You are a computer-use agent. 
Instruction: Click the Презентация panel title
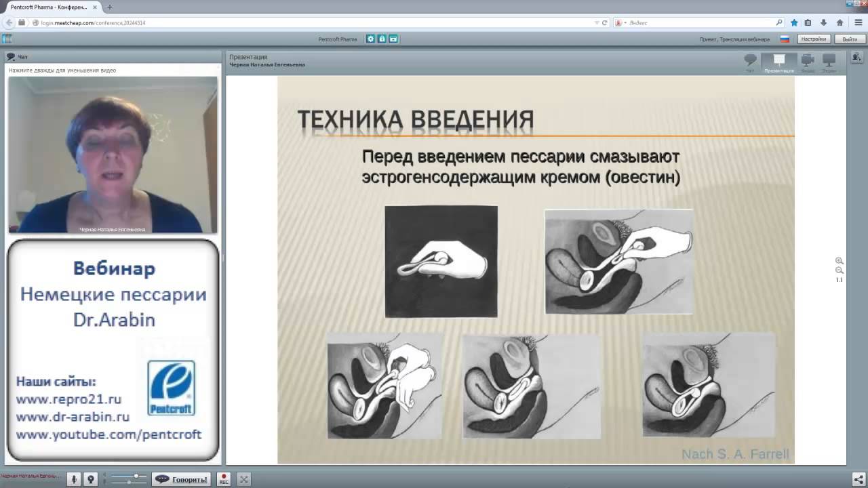[248, 57]
